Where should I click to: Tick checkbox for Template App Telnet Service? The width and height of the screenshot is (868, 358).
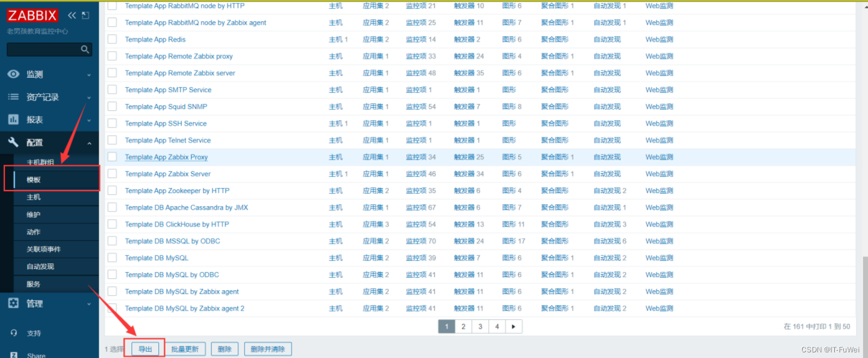(112, 140)
